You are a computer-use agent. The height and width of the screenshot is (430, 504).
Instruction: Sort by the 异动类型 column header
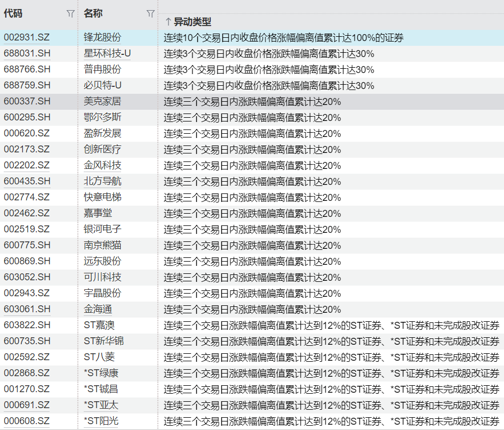[x=193, y=22]
